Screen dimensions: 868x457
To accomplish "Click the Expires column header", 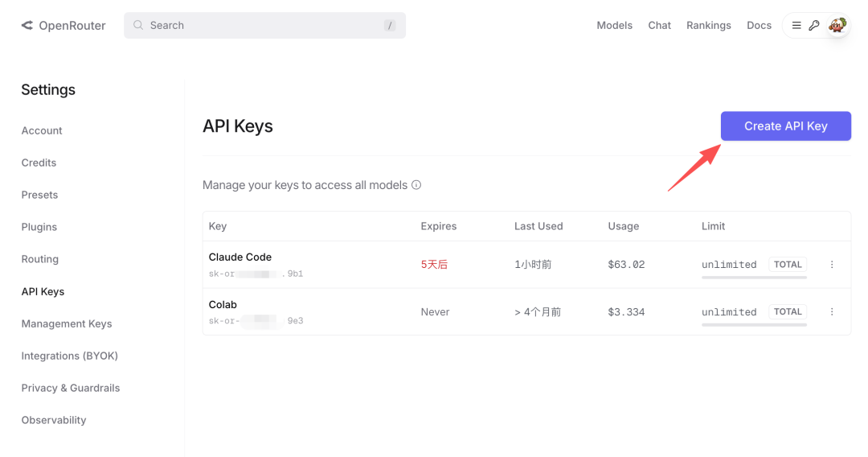I will (439, 226).
